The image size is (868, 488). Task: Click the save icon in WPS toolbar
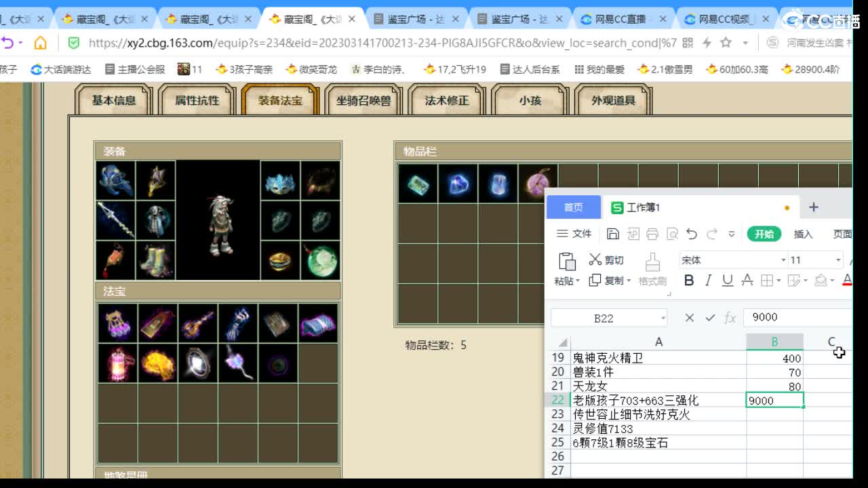pos(613,234)
